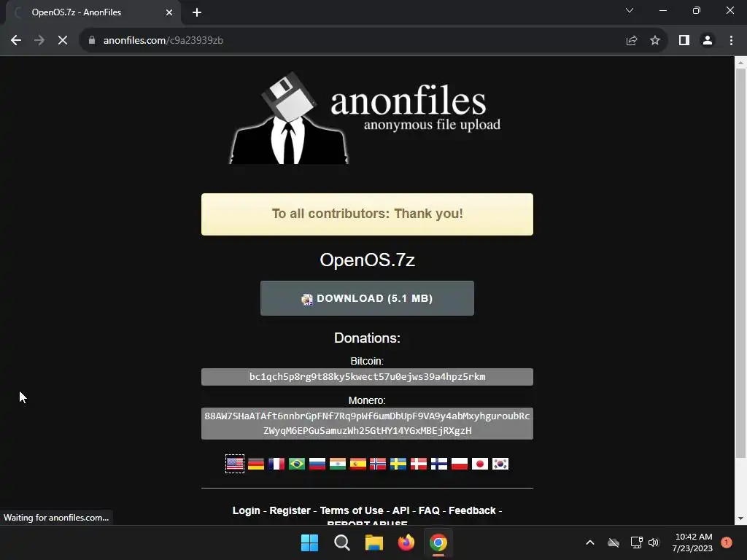
Task: Click the address bar URL
Action: pos(163,41)
